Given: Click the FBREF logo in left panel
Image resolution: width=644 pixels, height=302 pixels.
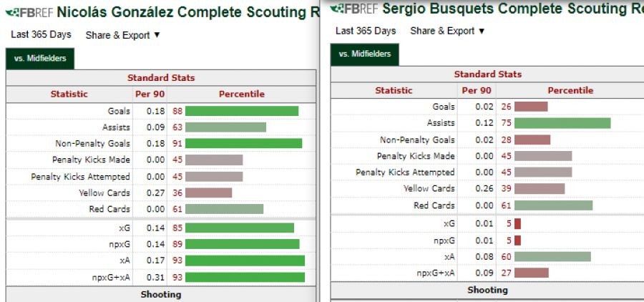Looking at the screenshot, I should 29,12.
